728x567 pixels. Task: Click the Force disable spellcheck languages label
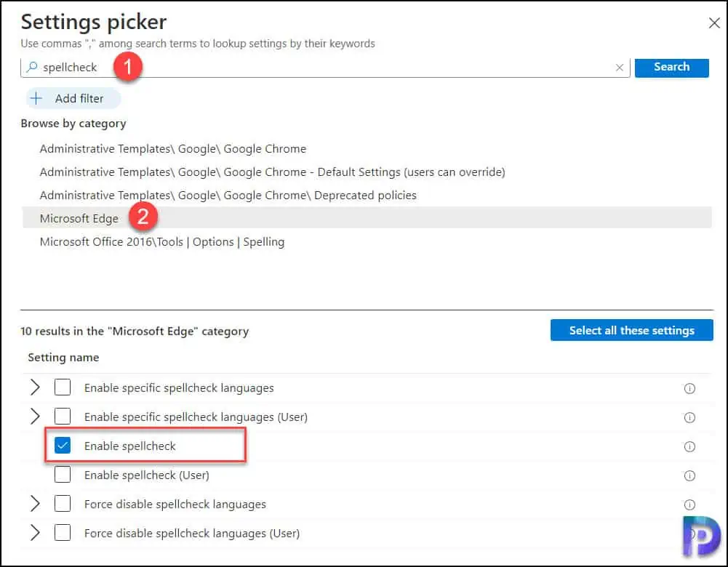175,504
